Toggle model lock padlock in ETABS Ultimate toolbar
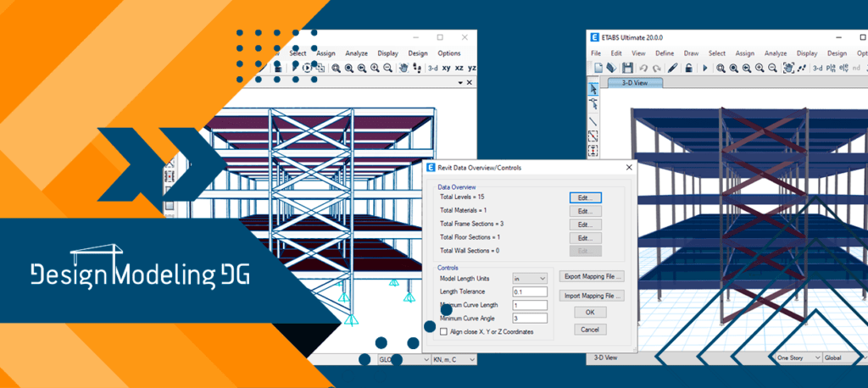This screenshot has width=868, height=388. coord(688,68)
